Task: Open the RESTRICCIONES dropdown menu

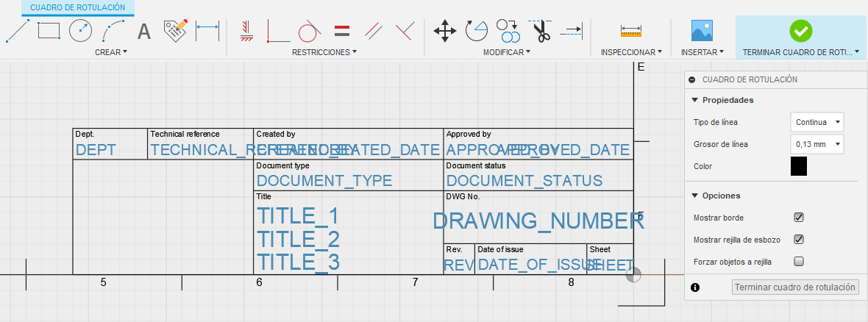Action: (x=324, y=52)
